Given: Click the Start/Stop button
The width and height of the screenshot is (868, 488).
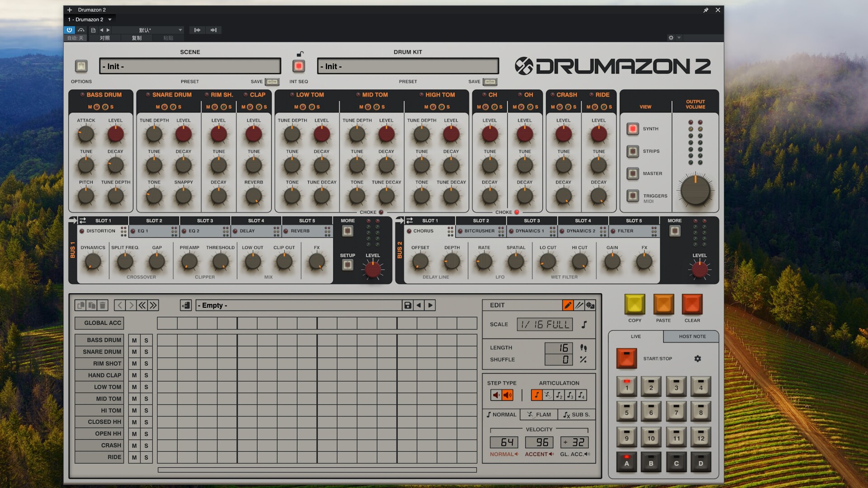Looking at the screenshot, I should (x=627, y=359).
